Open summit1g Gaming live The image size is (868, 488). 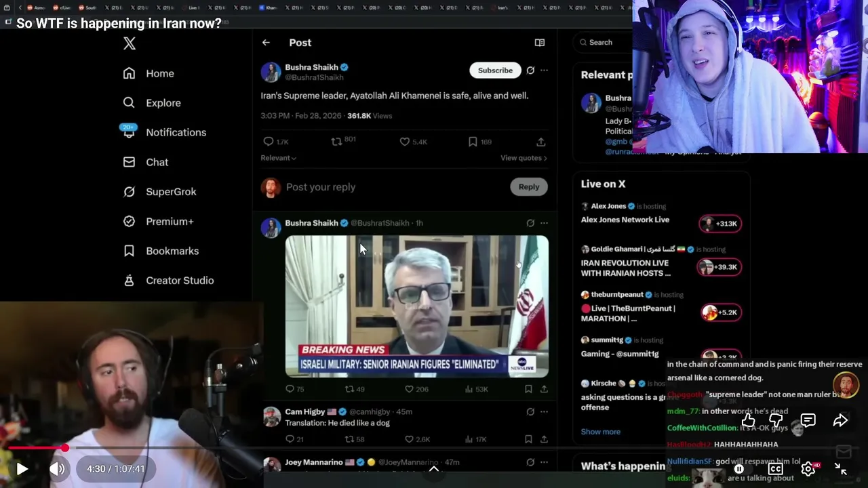coord(620,354)
